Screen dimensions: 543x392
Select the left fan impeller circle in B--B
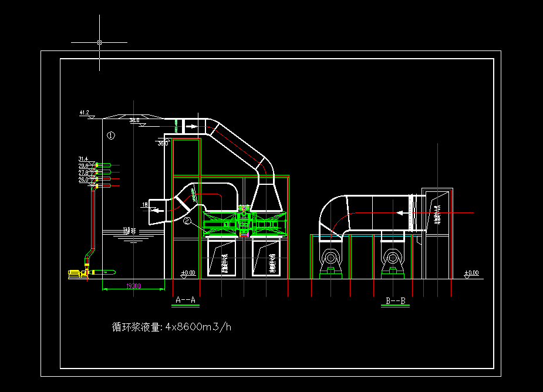[x=331, y=256]
